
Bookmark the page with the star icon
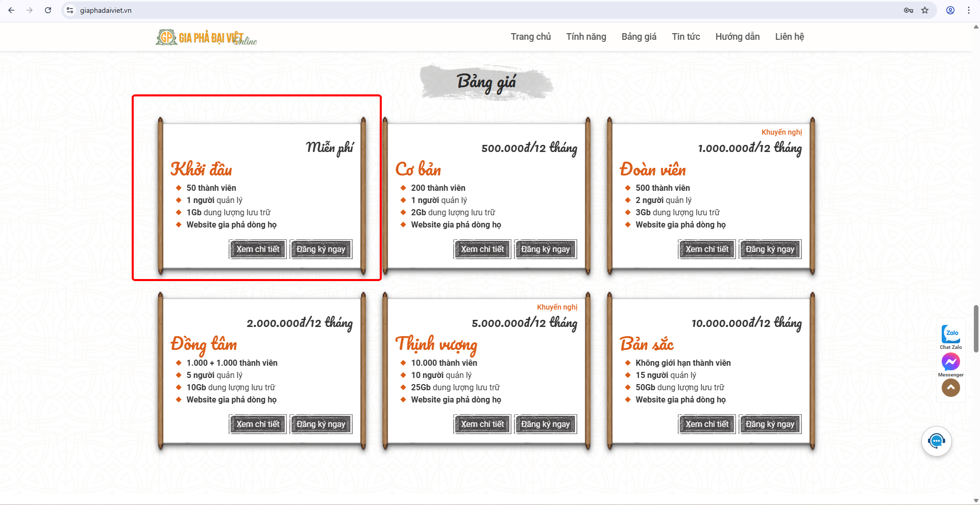[x=925, y=10]
